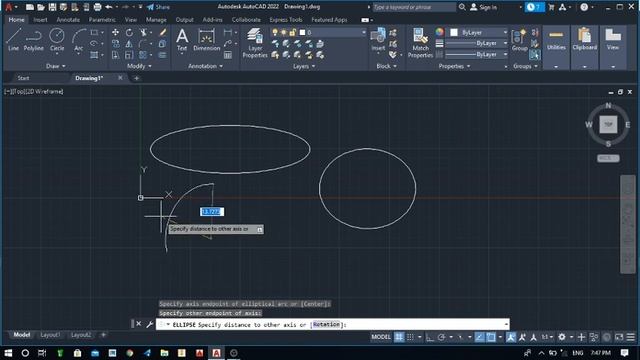Click the Rotate tool in Modify panel

129,32
